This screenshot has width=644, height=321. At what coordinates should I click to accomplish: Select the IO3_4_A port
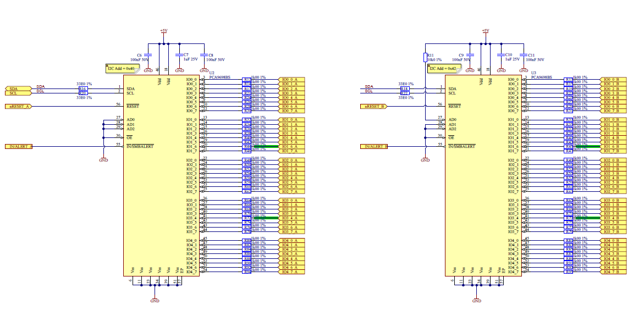[x=291, y=218]
